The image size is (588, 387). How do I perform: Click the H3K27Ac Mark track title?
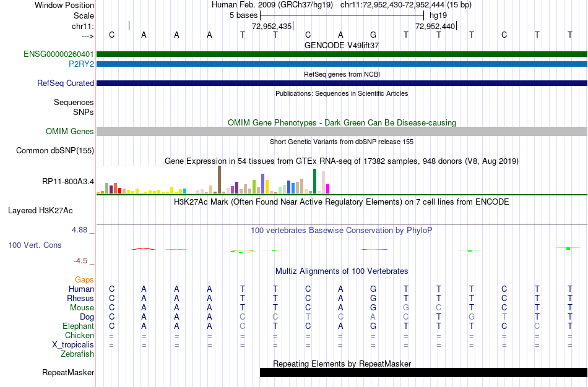tap(342, 202)
